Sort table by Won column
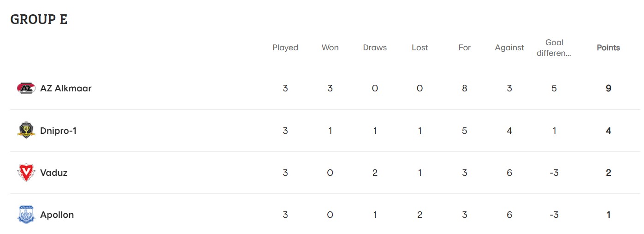The width and height of the screenshot is (644, 234). (x=330, y=48)
